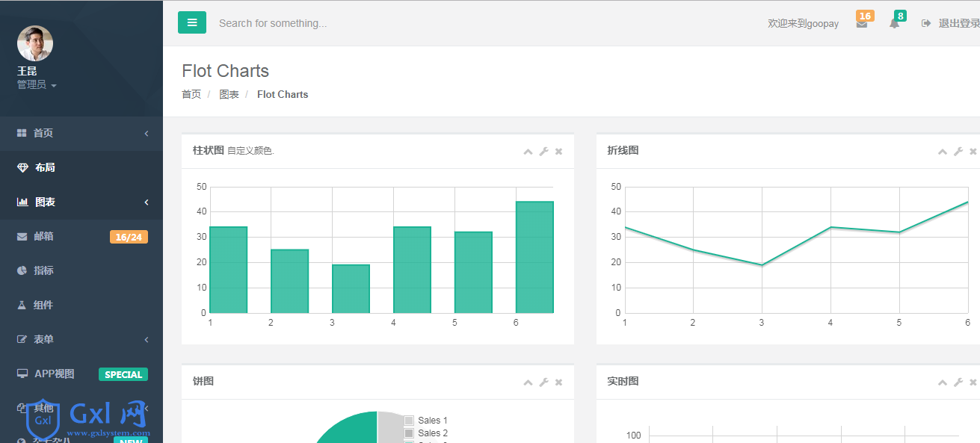Click the flask icon beside 组件
Screen dimensions: 980x443
(x=22, y=305)
